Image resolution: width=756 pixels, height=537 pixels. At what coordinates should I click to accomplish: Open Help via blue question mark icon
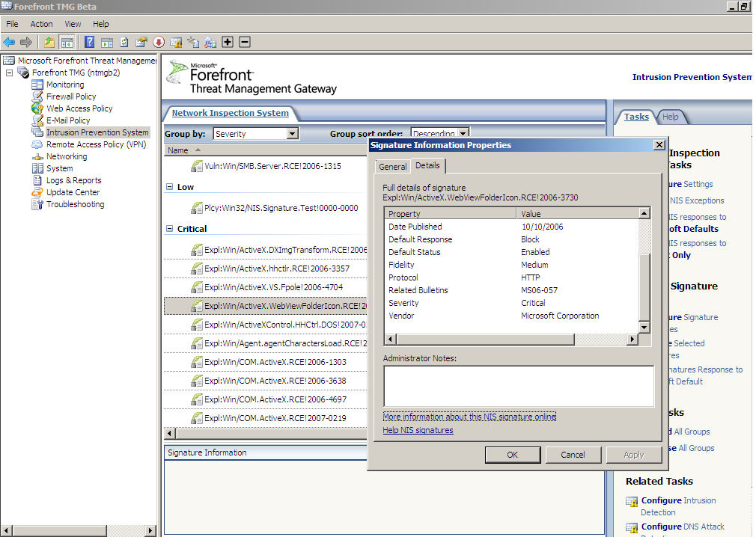coord(89,43)
